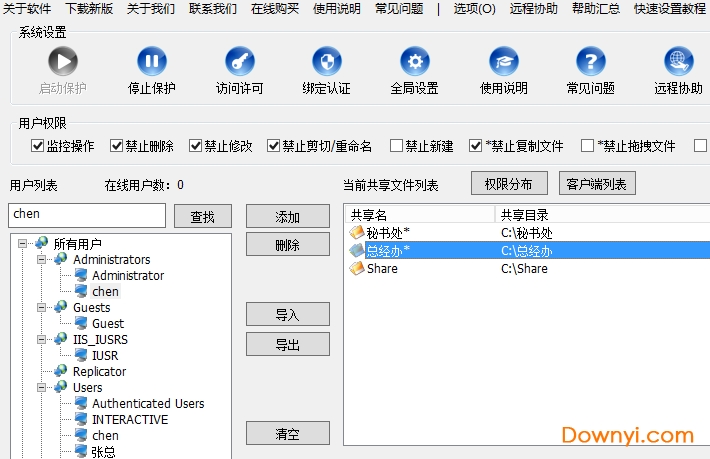
Task: Click the 添加 button
Action: 288,216
